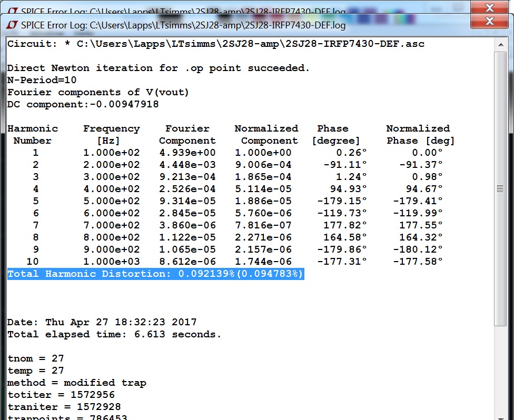
Task: Click frequency value 1.000e+03
Action: click(x=112, y=262)
